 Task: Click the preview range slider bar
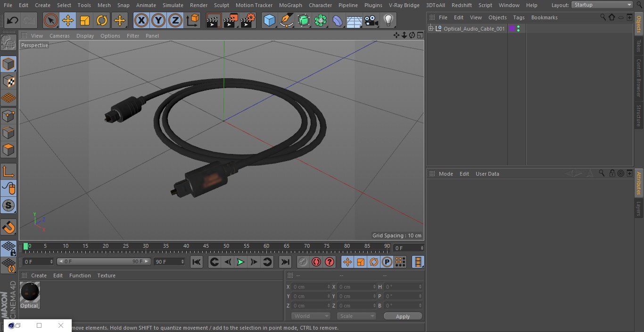[103, 261]
